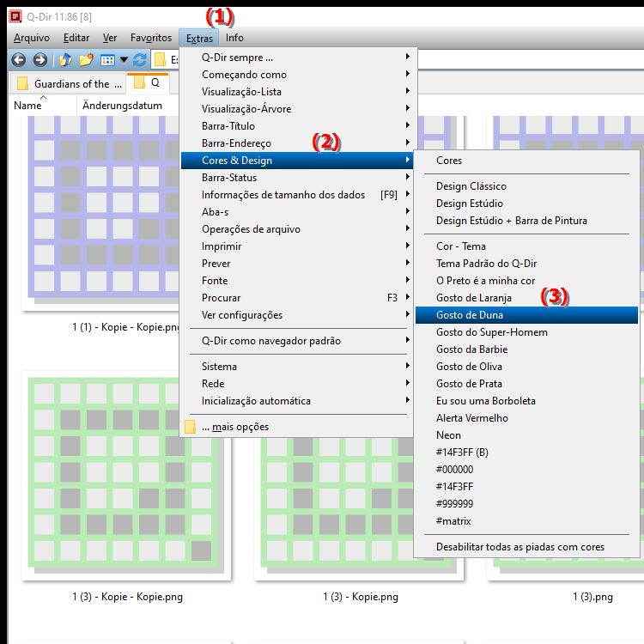Screen dimensions: 644x644
Task: Click the ... mais opções entry
Action: click(299, 427)
